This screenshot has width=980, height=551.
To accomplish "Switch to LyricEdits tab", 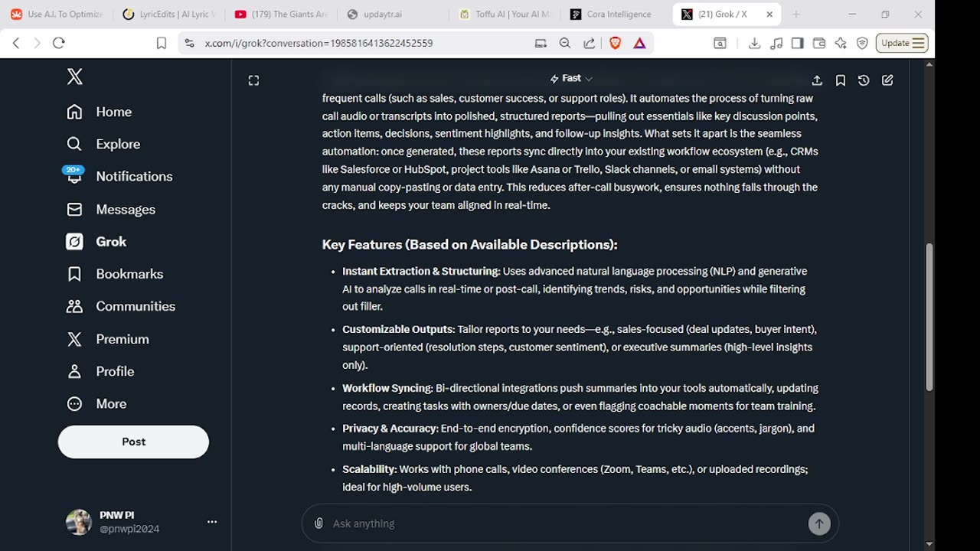I will tap(170, 15).
